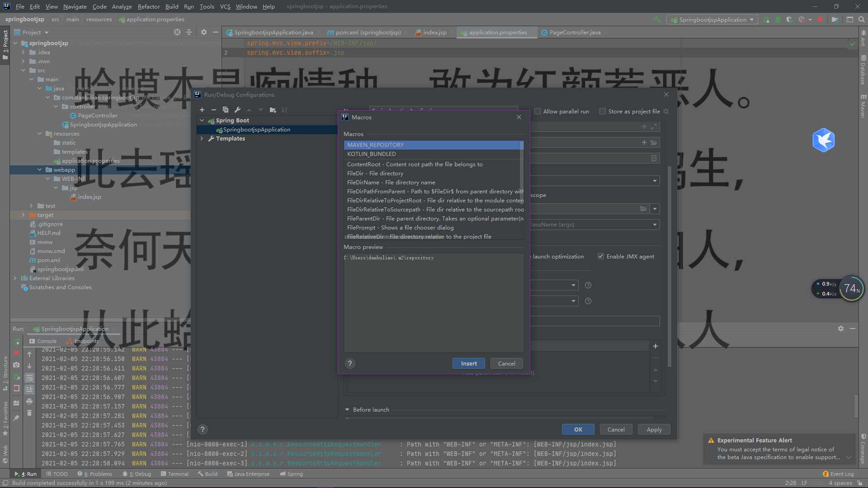This screenshot has width=868, height=488.
Task: Collapse the Before launch section
Action: 347,410
